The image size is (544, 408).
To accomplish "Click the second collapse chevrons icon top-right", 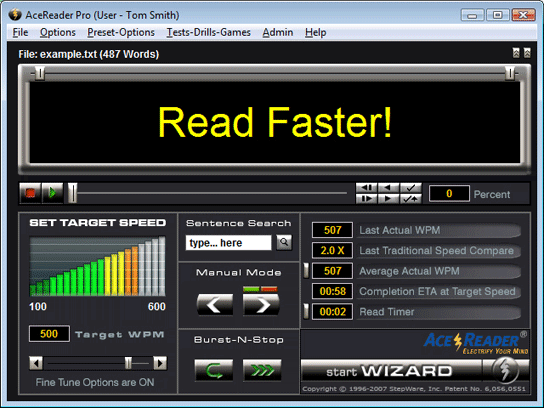I will pyautogui.click(x=527, y=53).
